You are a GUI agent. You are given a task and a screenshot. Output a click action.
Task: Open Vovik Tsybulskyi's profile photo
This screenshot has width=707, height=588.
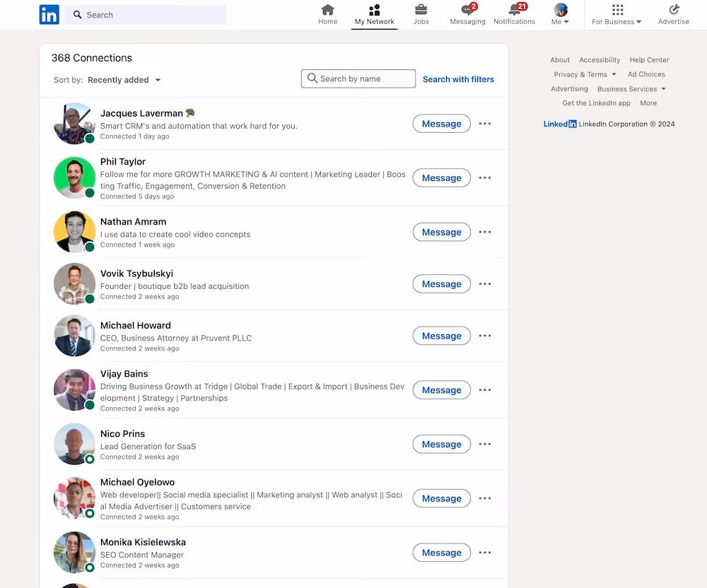74,284
